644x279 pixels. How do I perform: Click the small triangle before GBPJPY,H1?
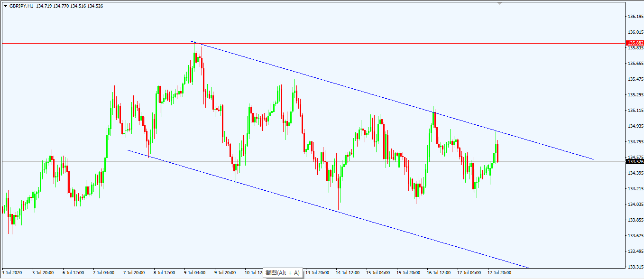(5, 6)
